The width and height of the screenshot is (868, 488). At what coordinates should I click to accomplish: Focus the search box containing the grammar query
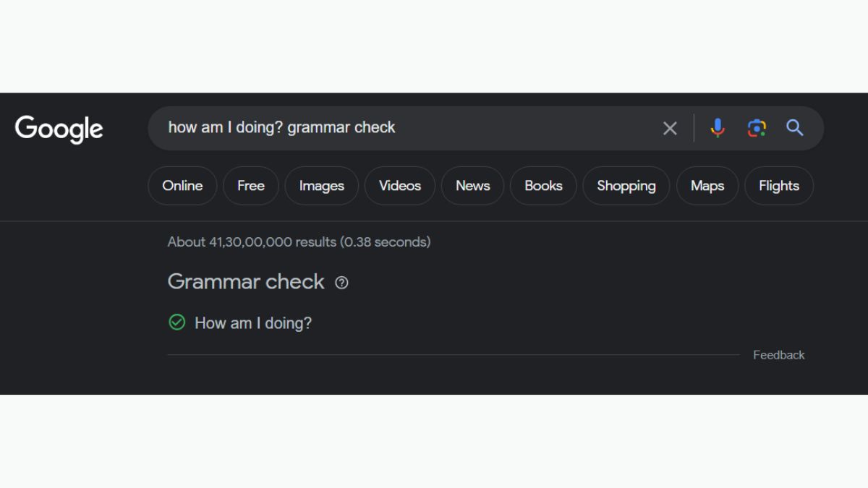[x=405, y=128]
